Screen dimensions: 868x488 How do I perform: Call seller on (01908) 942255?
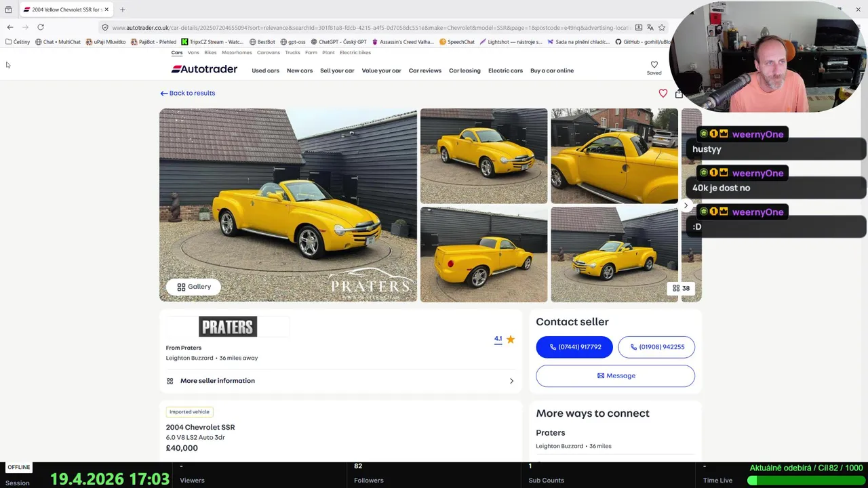coord(656,347)
